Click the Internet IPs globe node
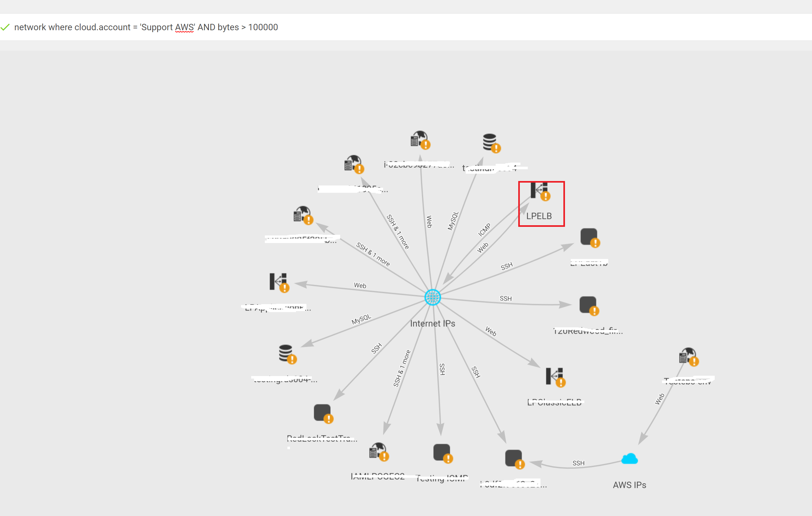The width and height of the screenshot is (812, 516). [432, 297]
